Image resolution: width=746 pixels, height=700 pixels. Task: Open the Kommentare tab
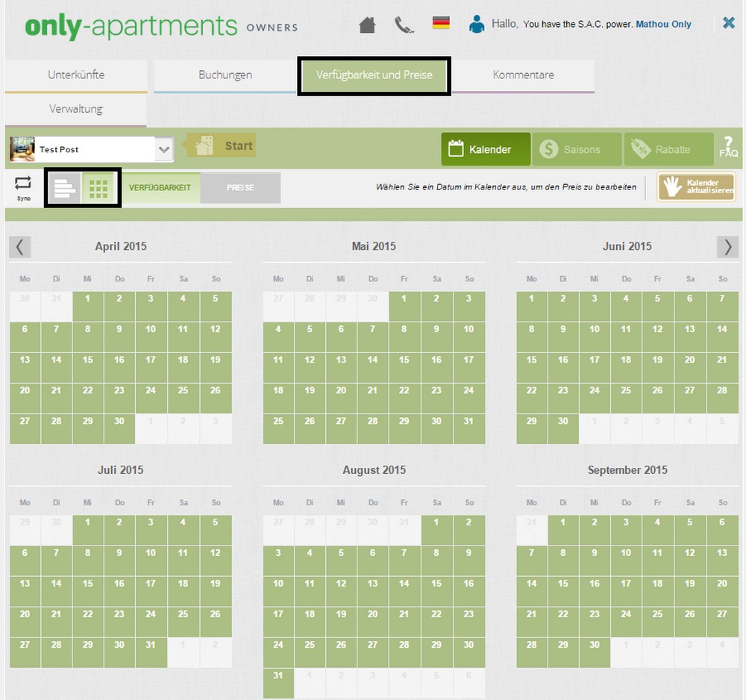coord(523,75)
